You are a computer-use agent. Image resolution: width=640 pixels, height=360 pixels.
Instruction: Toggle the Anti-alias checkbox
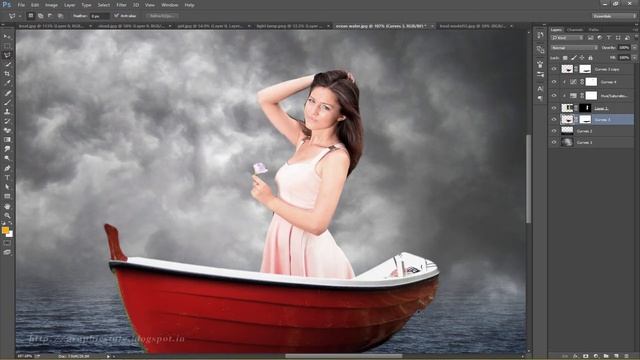tap(116, 16)
